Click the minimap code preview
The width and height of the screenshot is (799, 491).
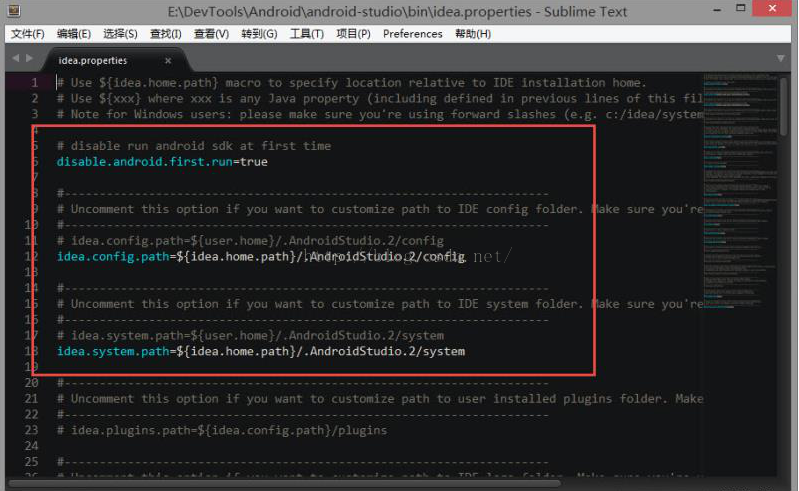click(740, 191)
